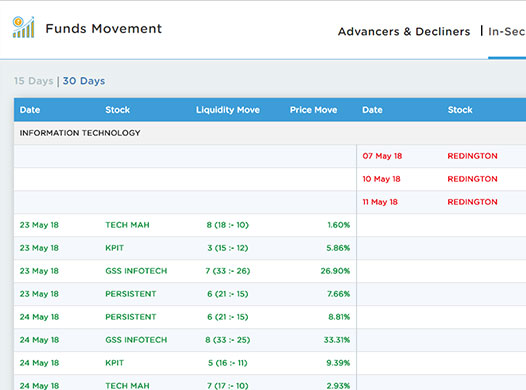Click the 23 May 18 date beside TECH MAH
526x390 pixels.
click(39, 225)
